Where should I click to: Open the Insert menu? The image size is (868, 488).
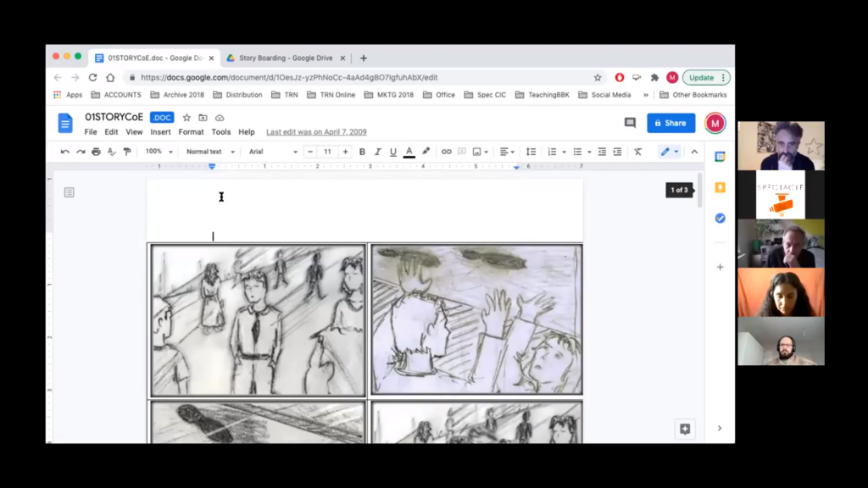160,132
